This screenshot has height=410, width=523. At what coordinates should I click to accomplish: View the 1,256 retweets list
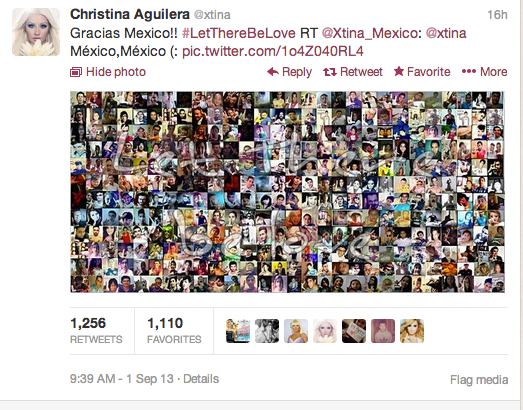(96, 331)
